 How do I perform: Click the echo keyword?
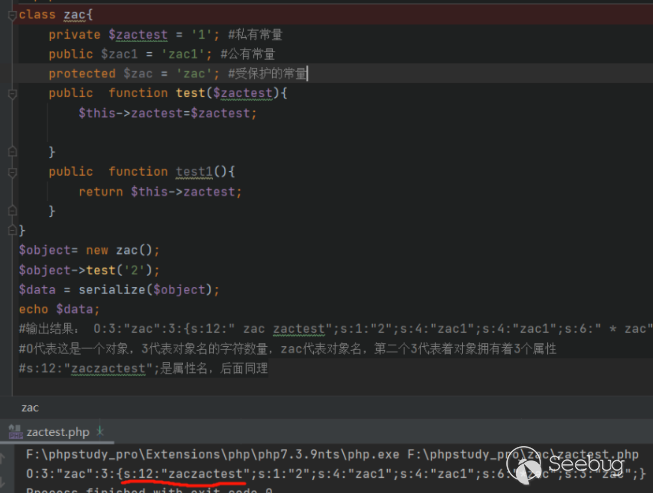33,309
